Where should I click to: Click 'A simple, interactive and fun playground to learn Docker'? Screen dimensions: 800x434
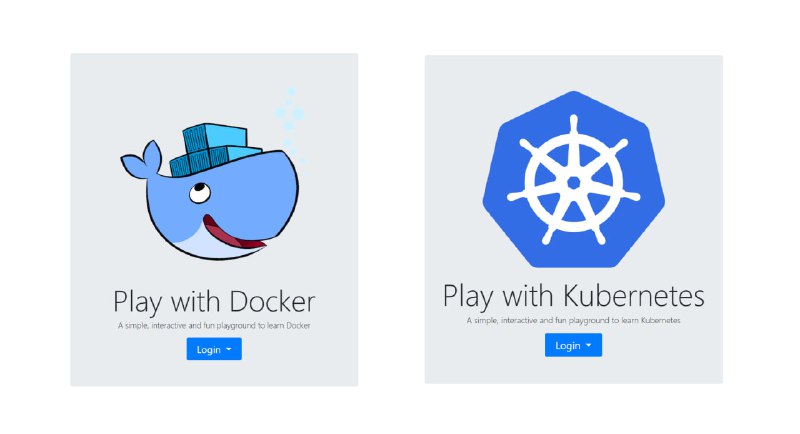[x=214, y=325]
